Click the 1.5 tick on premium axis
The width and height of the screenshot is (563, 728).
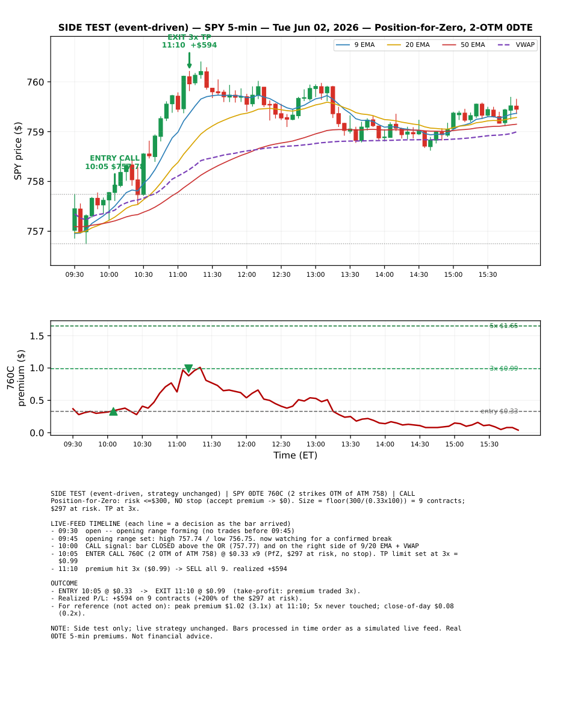coord(37,336)
